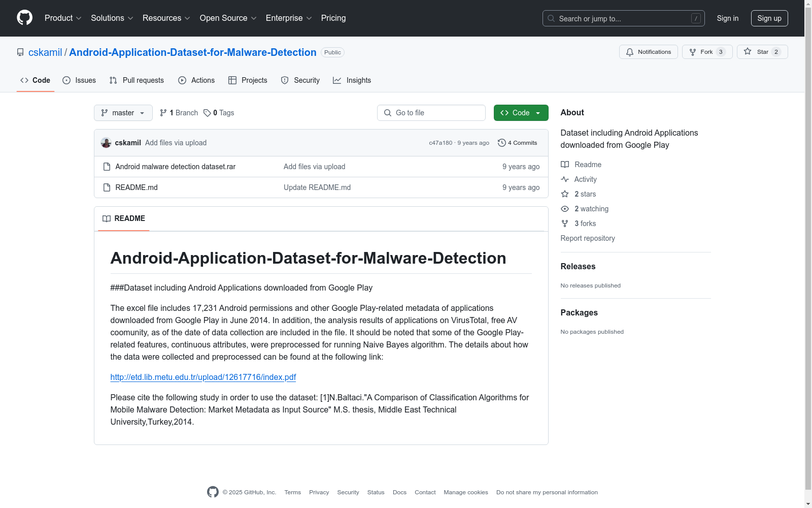Open the README.md file link
Screen dimensions: 812x508
137,187
